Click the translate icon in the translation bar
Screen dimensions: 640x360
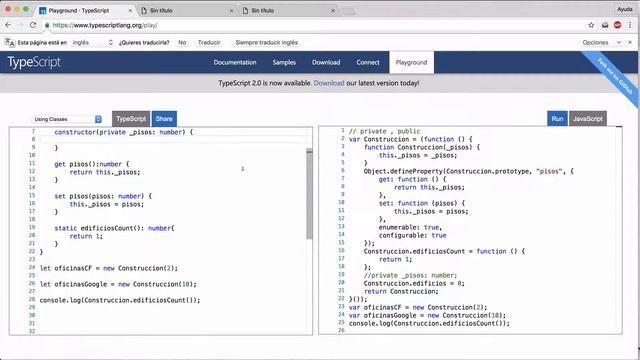point(9,42)
